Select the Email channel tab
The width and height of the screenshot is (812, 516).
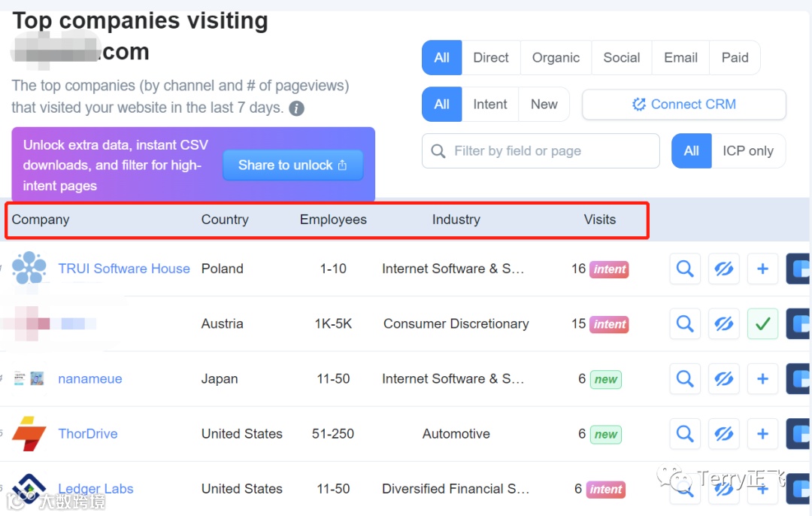(680, 57)
